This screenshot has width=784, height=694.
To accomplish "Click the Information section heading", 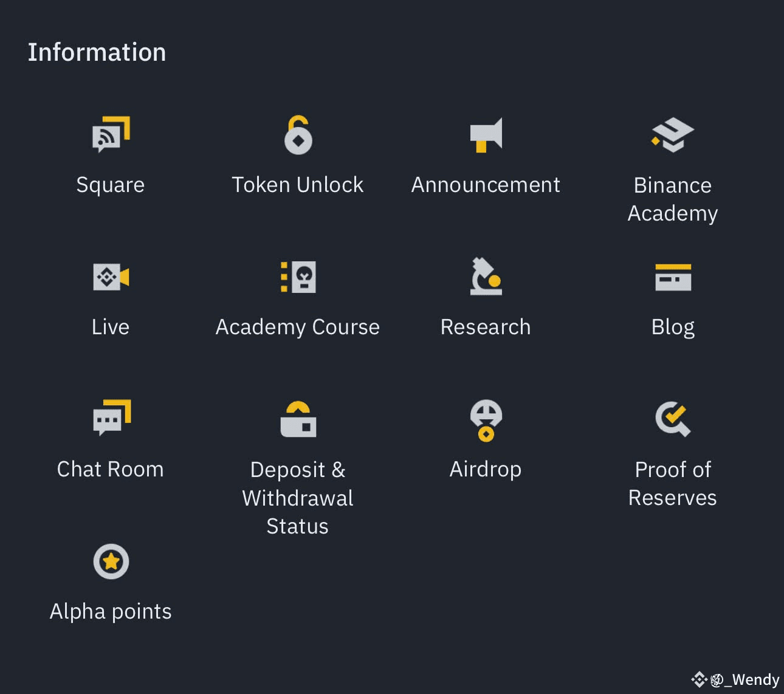I will pos(97,52).
